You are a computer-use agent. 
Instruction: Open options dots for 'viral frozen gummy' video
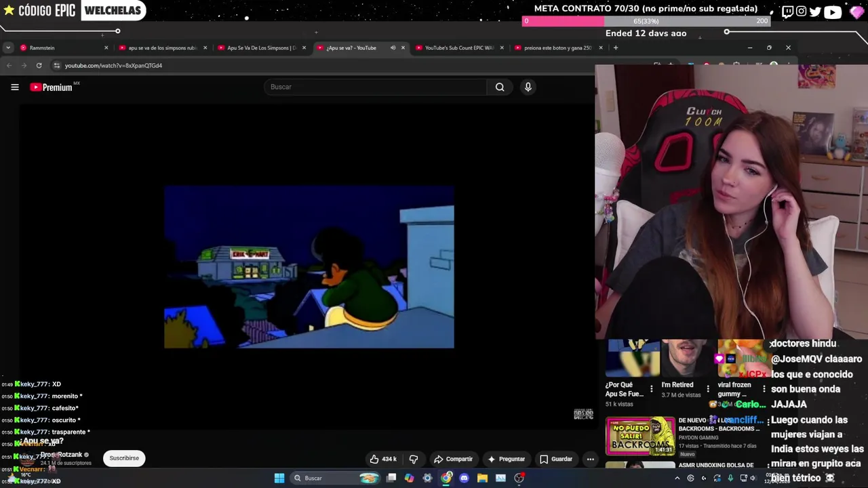click(x=764, y=389)
